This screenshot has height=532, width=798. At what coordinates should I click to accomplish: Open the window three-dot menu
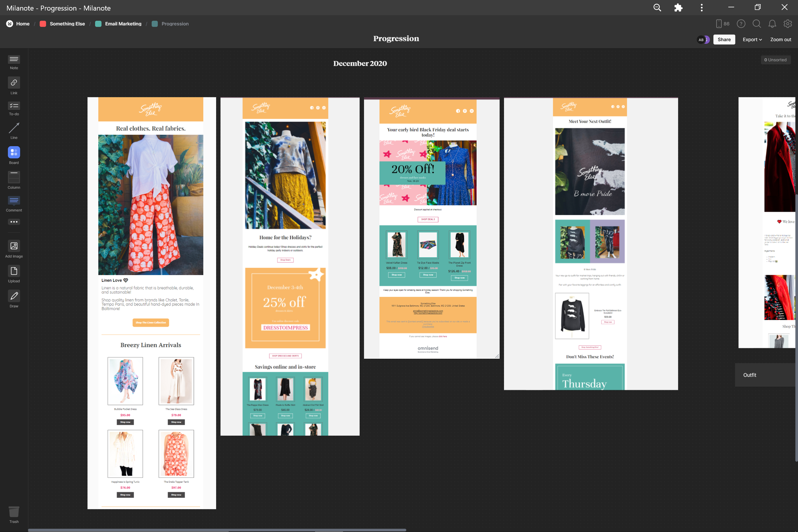702,7
